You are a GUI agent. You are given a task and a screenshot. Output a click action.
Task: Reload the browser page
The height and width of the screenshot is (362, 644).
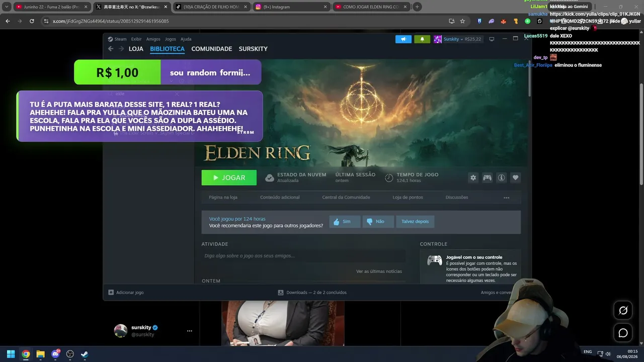32,21
